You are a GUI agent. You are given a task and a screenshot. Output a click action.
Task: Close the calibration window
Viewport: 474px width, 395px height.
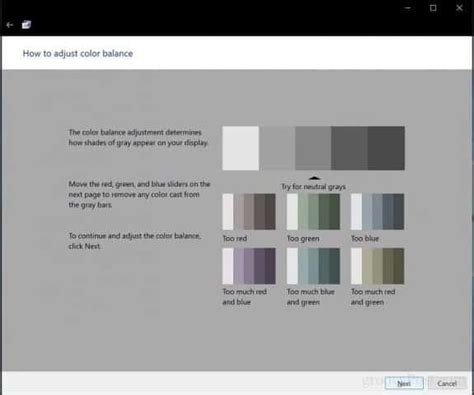(x=459, y=8)
